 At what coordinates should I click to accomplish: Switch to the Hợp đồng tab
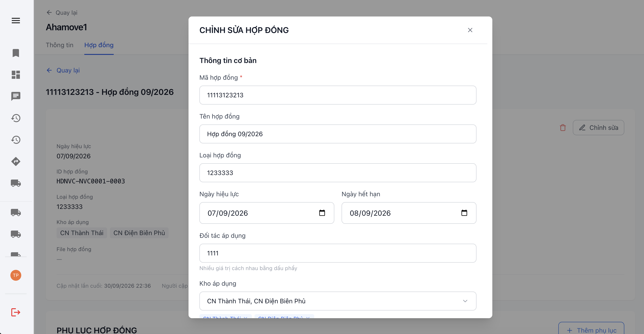coord(99,45)
